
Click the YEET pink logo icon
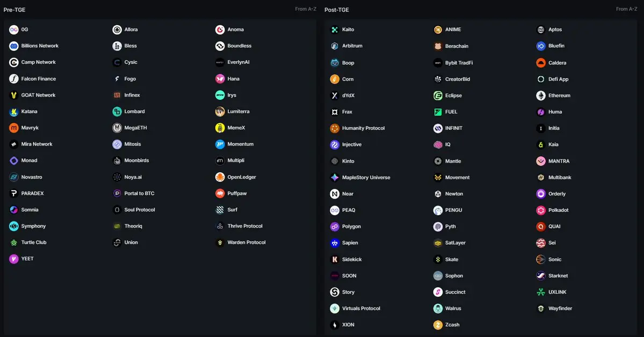point(14,259)
